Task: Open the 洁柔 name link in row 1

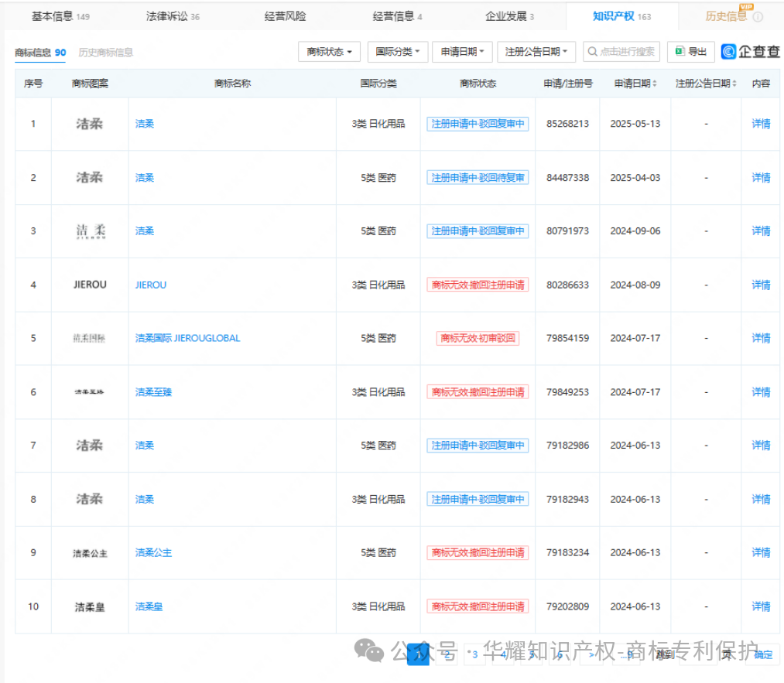Action: tap(145, 124)
